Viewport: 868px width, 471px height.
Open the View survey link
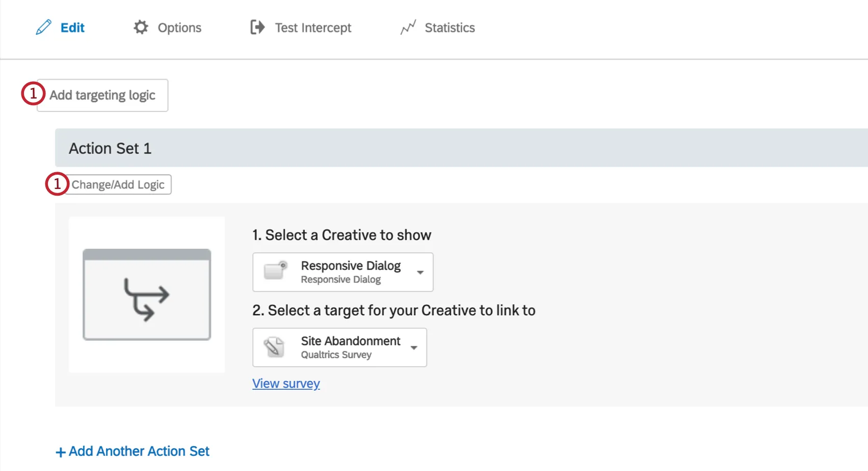point(286,384)
